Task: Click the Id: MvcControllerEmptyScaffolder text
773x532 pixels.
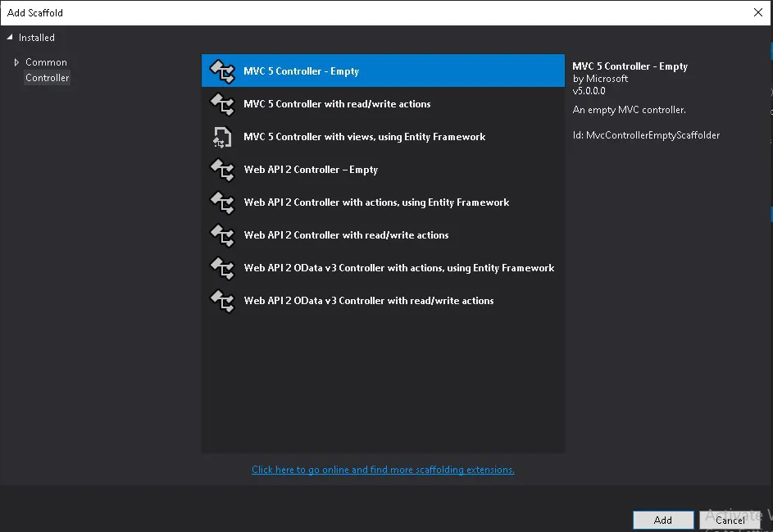Action: (646, 135)
